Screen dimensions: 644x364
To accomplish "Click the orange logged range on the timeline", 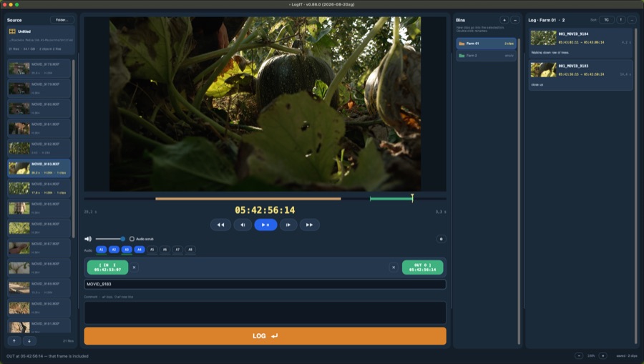I will pos(248,199).
